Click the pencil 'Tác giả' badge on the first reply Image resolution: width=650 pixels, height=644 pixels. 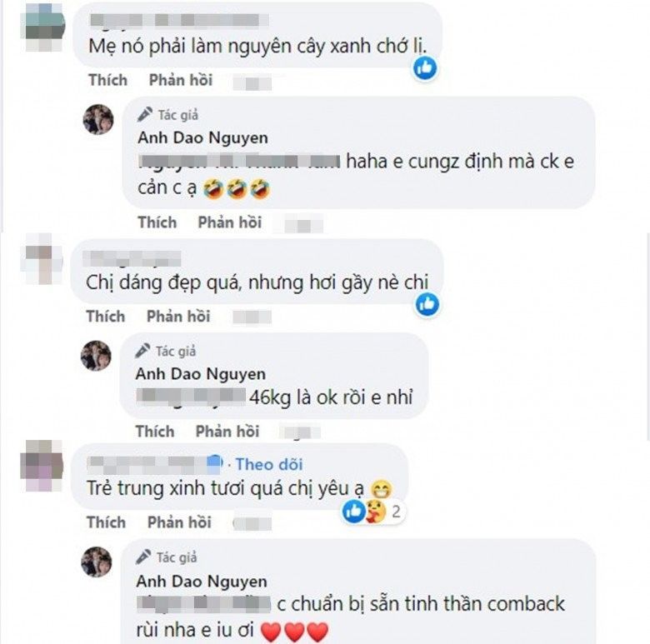(x=167, y=114)
